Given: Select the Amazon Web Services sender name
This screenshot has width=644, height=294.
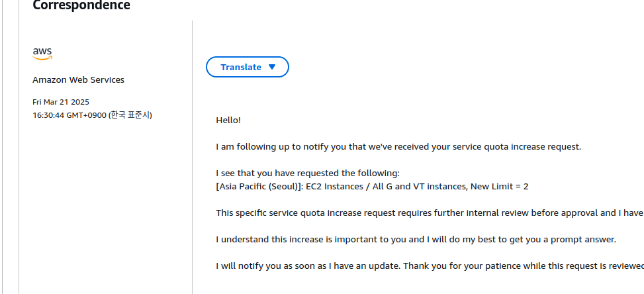Looking at the screenshot, I should click(x=79, y=79).
